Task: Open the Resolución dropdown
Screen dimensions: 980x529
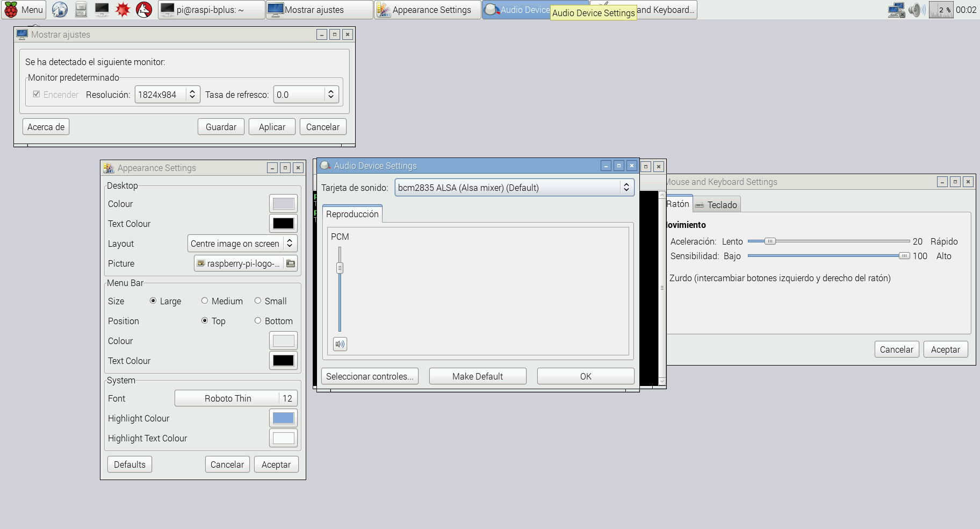Action: [x=167, y=95]
